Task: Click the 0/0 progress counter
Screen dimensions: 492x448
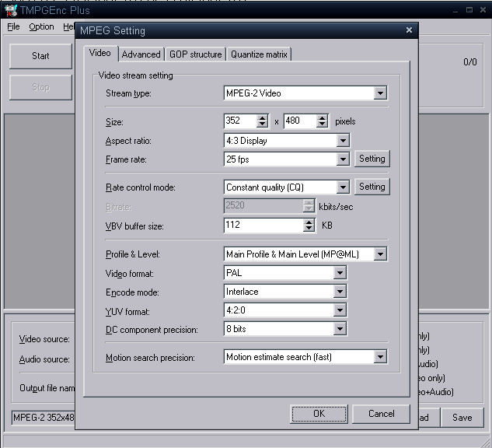Action: [x=470, y=62]
